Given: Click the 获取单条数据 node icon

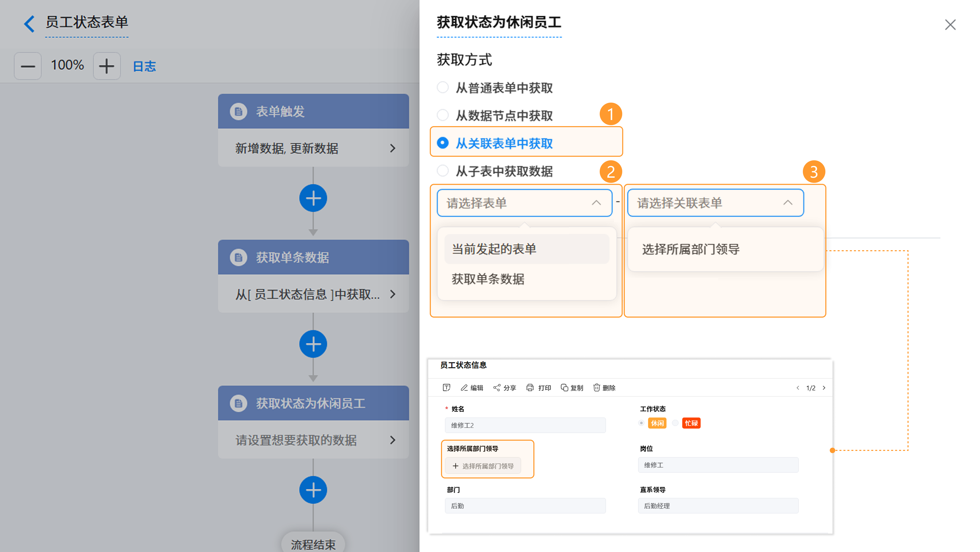Looking at the screenshot, I should 239,257.
